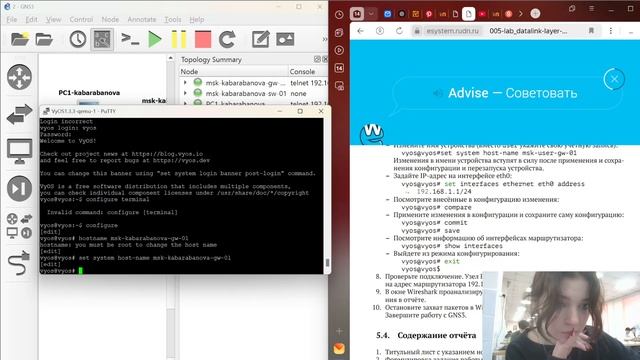640x360 pixels.
Task: Open mail icon in browser sidebar
Action: (339, 348)
